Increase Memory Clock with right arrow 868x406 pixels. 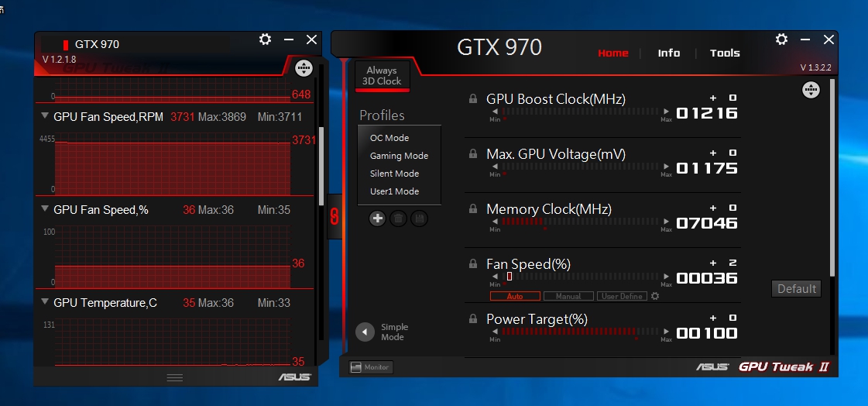click(667, 222)
